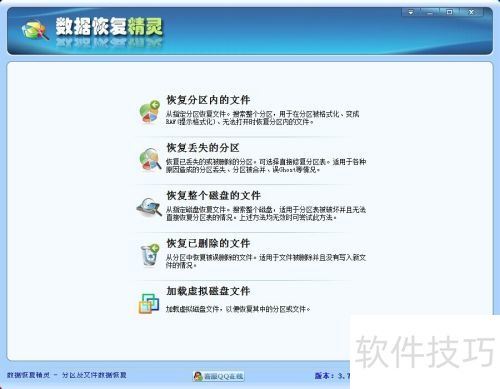Click the 版本 version label

click(x=324, y=376)
